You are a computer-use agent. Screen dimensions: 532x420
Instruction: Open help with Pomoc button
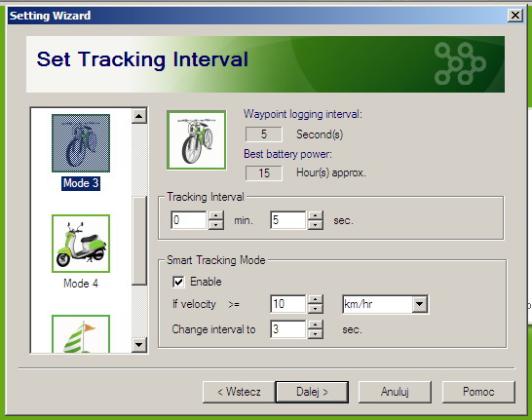coord(478,392)
